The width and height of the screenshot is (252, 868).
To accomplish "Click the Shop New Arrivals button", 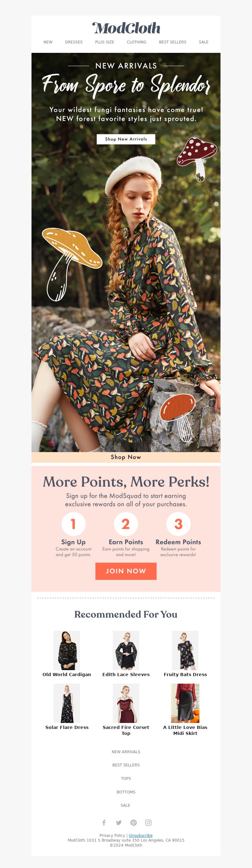I will coord(126,139).
